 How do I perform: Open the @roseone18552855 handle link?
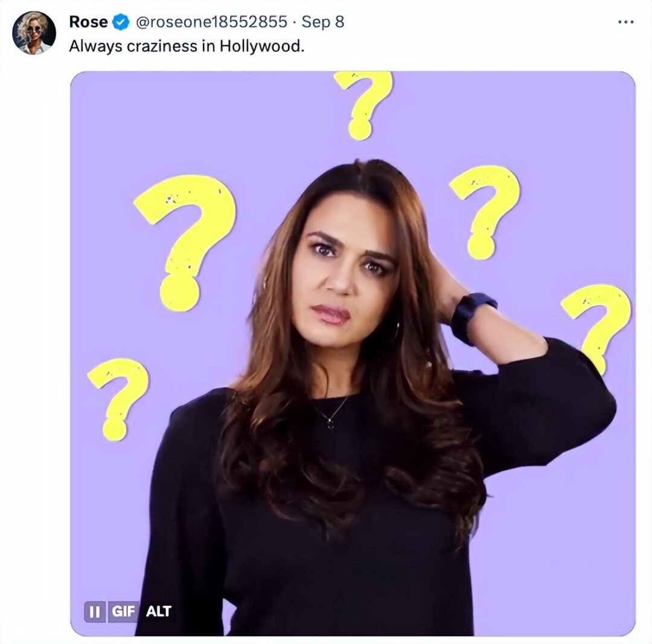click(211, 22)
